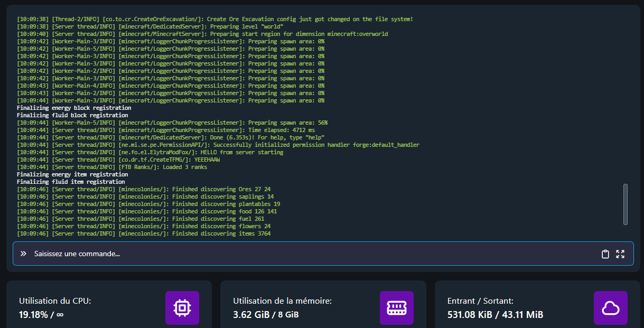Click the Preparing level "world" log line
Image resolution: width=644 pixels, height=328 pixels.
150,26
